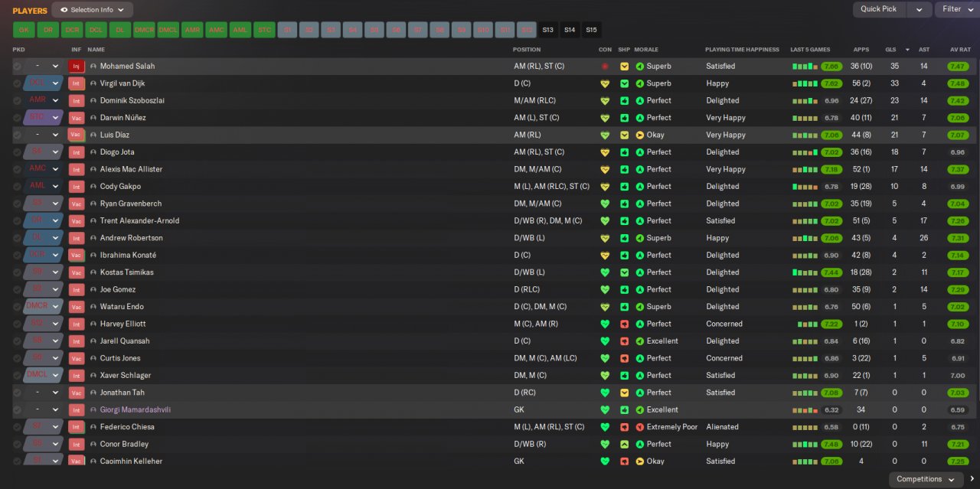Viewport: 980px width, 489px height.
Task: Toggle the picked checkmark for Andrew Robertson
Action: pos(17,238)
